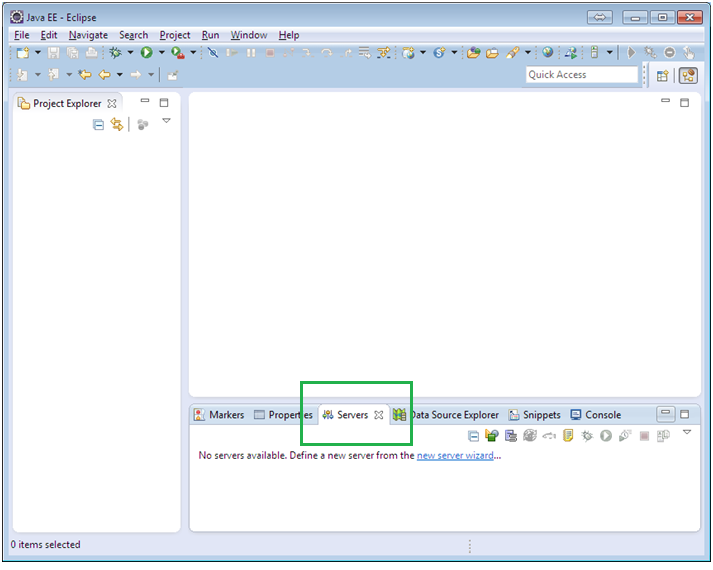Click the Next Annotation icon
This screenshot has width=713, height=570.
pos(22,75)
